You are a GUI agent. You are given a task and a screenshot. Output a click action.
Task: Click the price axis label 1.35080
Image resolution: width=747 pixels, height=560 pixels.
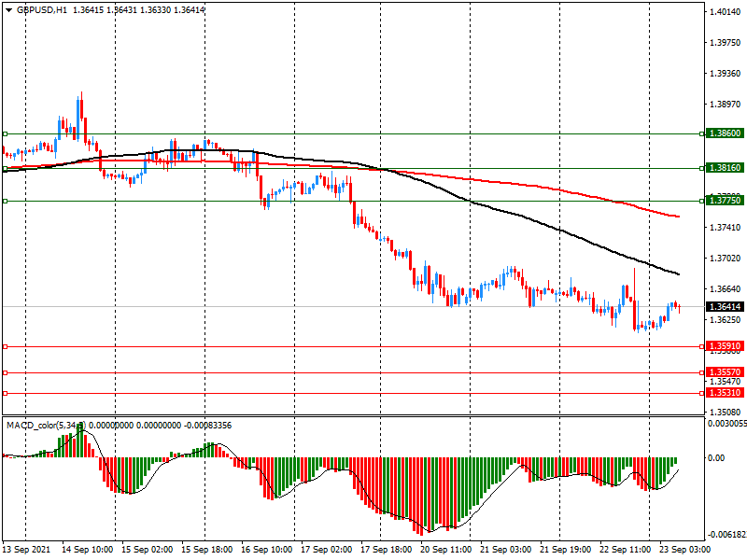726,413
